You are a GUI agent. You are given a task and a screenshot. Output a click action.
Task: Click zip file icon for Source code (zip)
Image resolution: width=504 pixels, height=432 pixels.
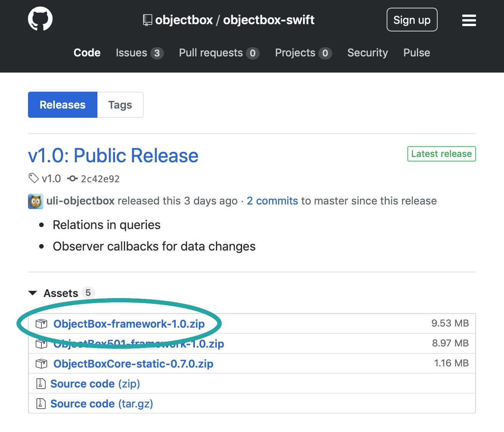pos(41,384)
